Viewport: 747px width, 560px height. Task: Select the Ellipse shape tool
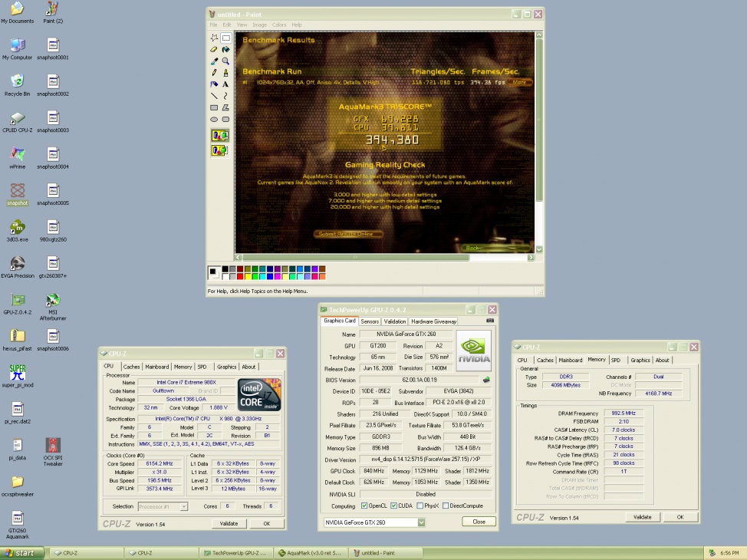(x=214, y=119)
